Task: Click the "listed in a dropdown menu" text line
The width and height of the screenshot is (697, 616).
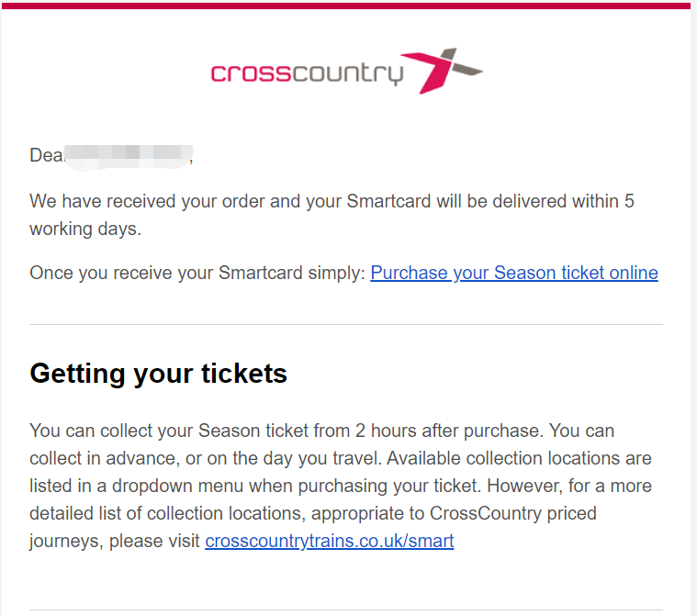Action: pos(341,486)
